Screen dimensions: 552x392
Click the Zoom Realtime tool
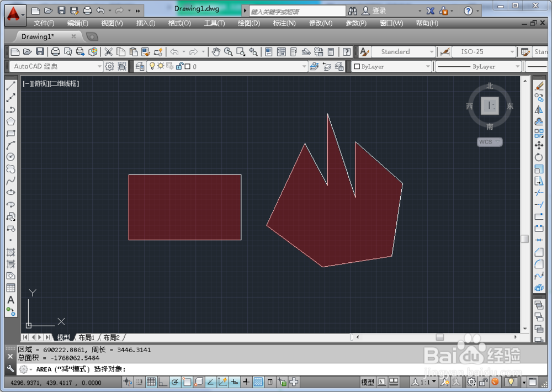point(228,52)
